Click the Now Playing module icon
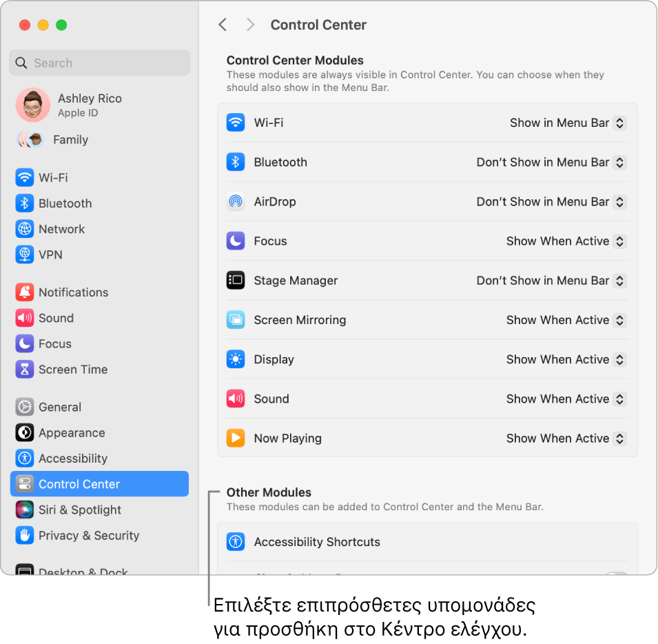This screenshot has height=644, width=658. click(x=236, y=439)
